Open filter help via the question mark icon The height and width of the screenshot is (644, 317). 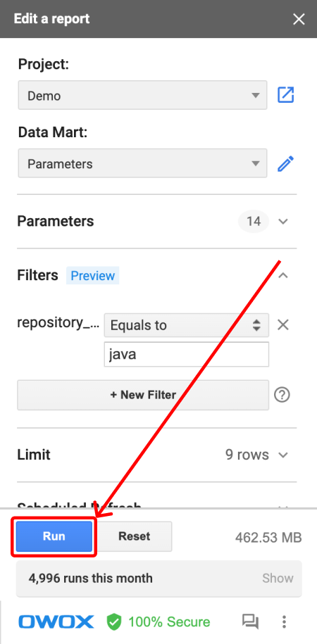coord(282,395)
